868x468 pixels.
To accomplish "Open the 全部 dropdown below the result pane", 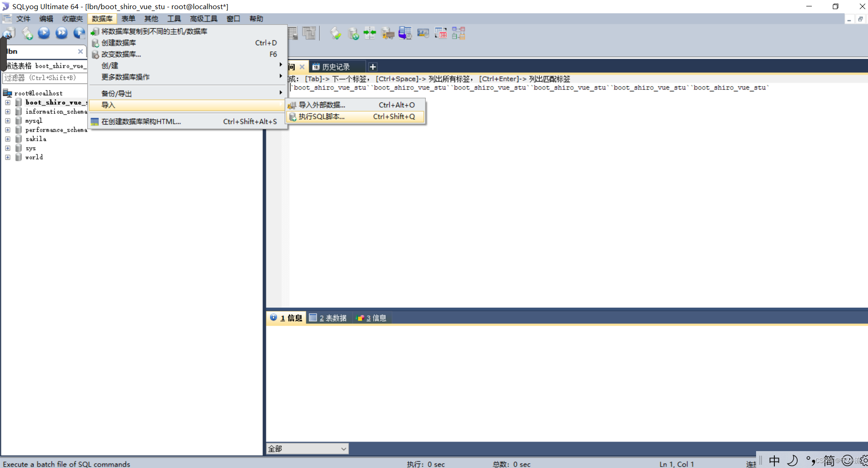I will (307, 449).
